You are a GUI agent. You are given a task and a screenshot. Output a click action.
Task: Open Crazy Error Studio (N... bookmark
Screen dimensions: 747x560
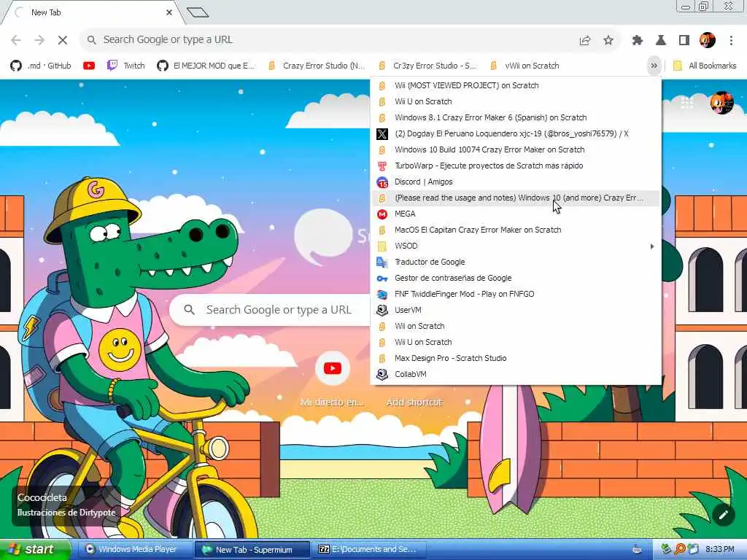pos(317,66)
